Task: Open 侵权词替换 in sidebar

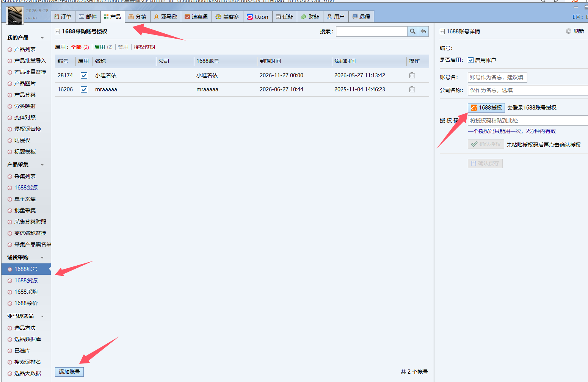Action: click(x=28, y=129)
